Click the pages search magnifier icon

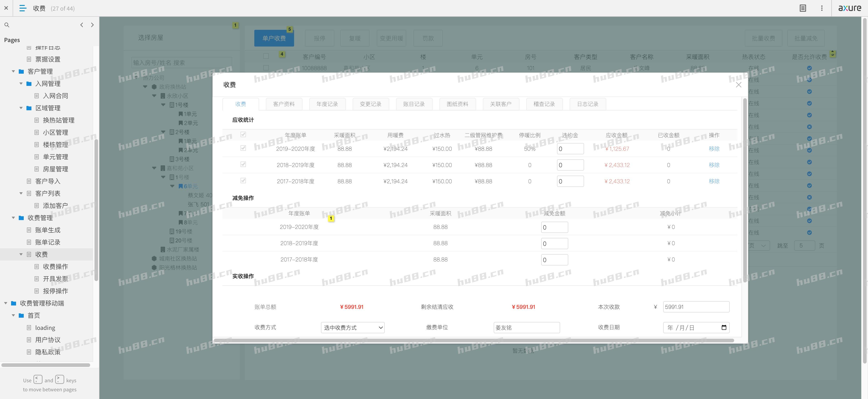[x=7, y=25]
